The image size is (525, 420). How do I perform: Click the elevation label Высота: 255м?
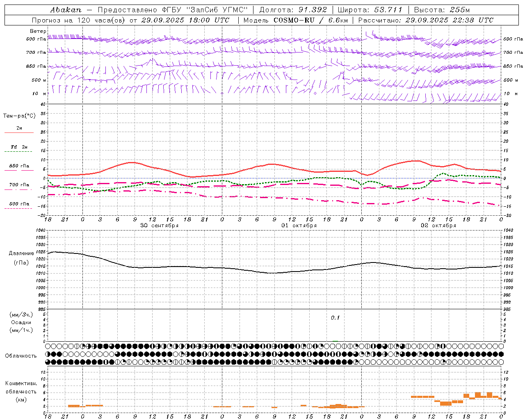(x=442, y=10)
